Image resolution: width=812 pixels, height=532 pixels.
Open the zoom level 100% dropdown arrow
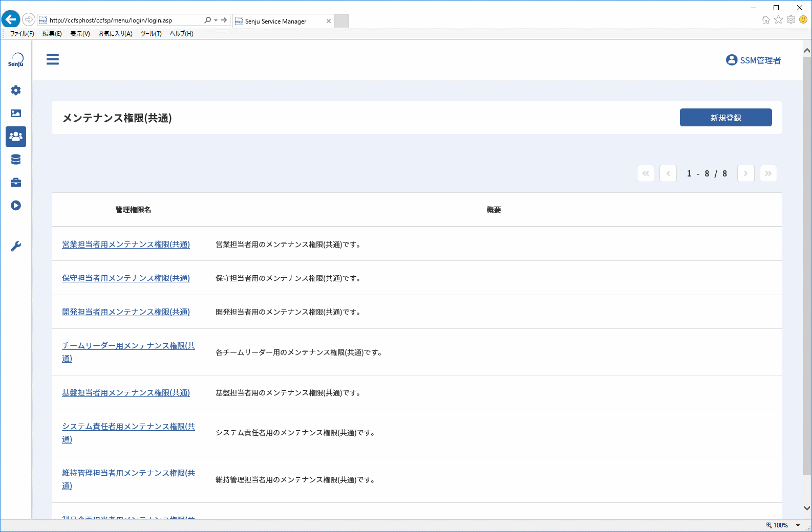(x=798, y=525)
